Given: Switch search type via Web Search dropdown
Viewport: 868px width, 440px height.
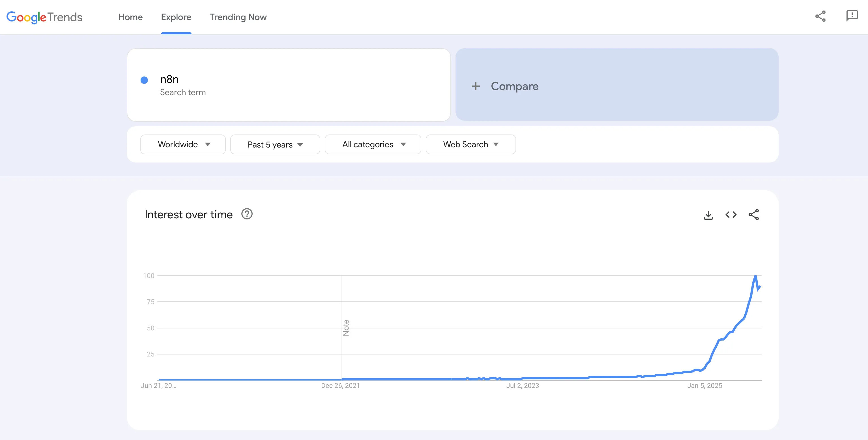Looking at the screenshot, I should pyautogui.click(x=470, y=144).
